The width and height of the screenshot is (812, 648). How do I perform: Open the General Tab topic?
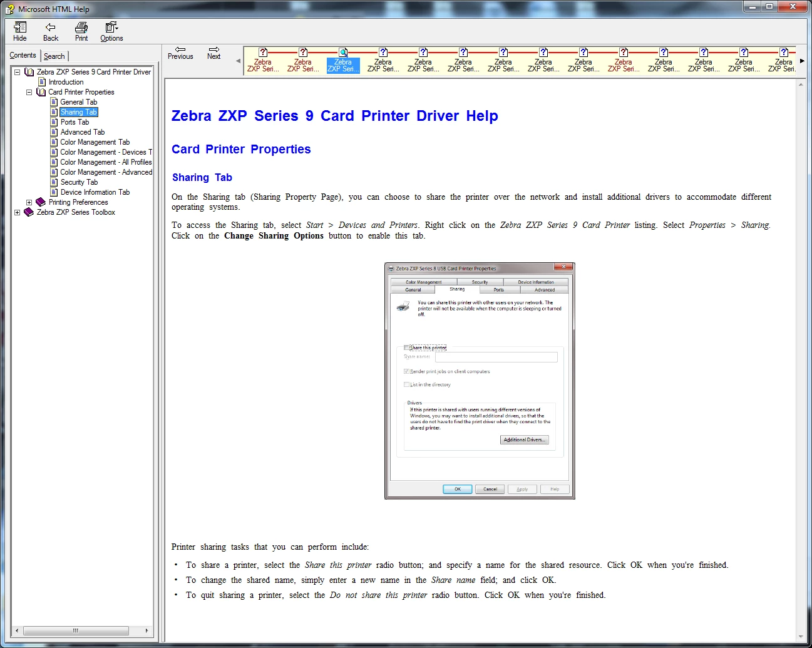78,102
